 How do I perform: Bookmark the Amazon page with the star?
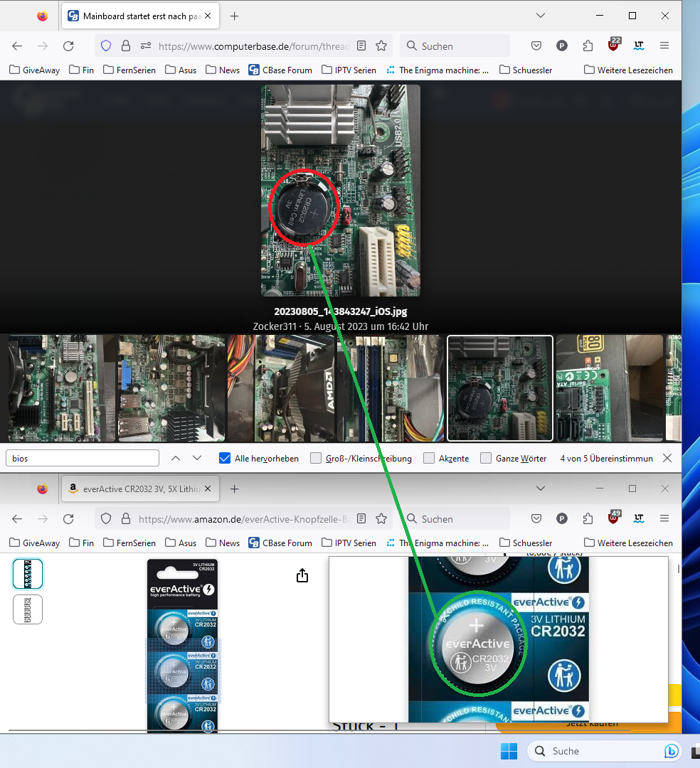(x=381, y=518)
